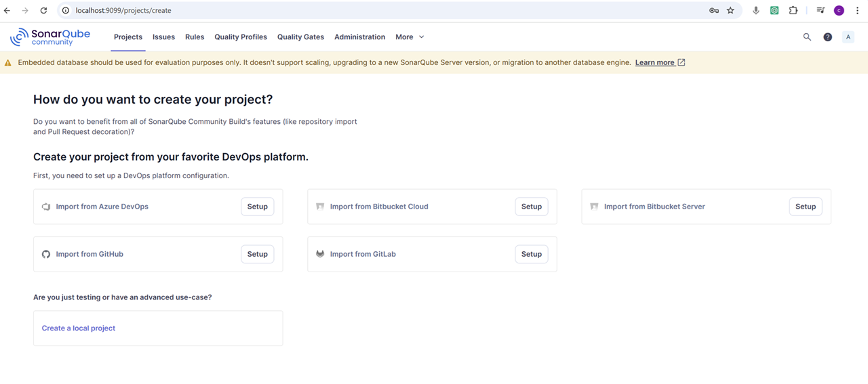Focus the browser address bar URL

tap(123, 11)
